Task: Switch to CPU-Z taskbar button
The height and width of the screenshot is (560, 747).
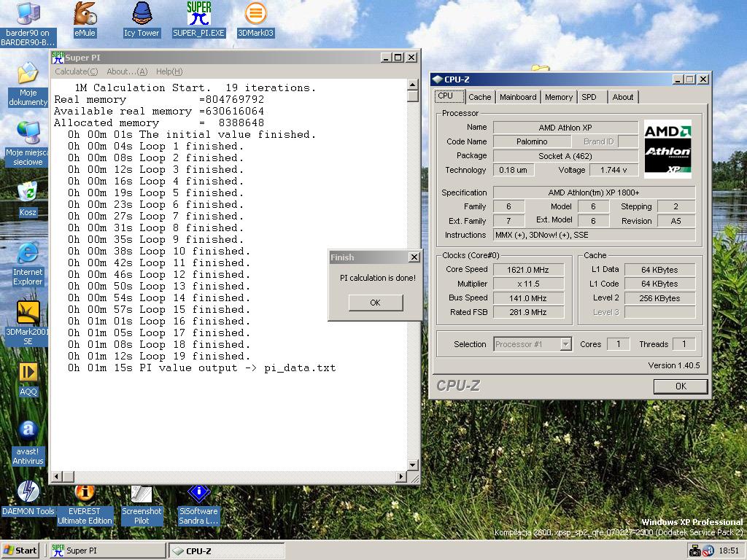Action: coord(227,551)
